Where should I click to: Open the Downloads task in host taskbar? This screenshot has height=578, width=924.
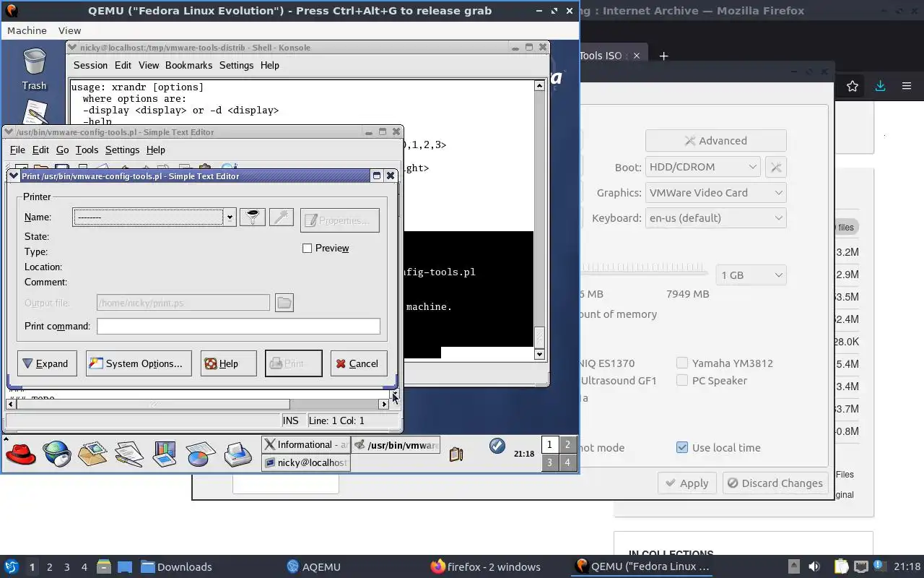[x=176, y=566]
